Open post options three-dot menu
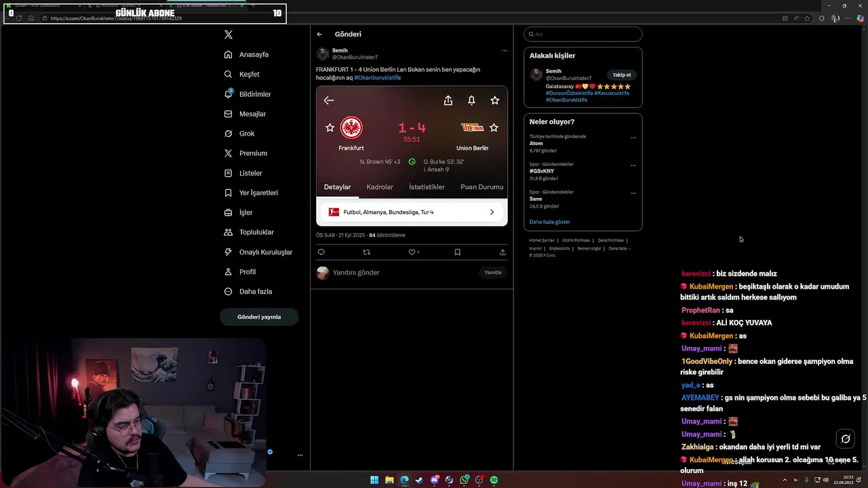868x488 pixels. 504,51
